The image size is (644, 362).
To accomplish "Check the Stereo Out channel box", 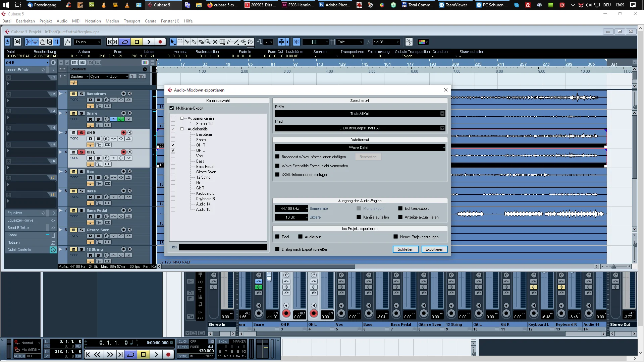I will pos(173,124).
